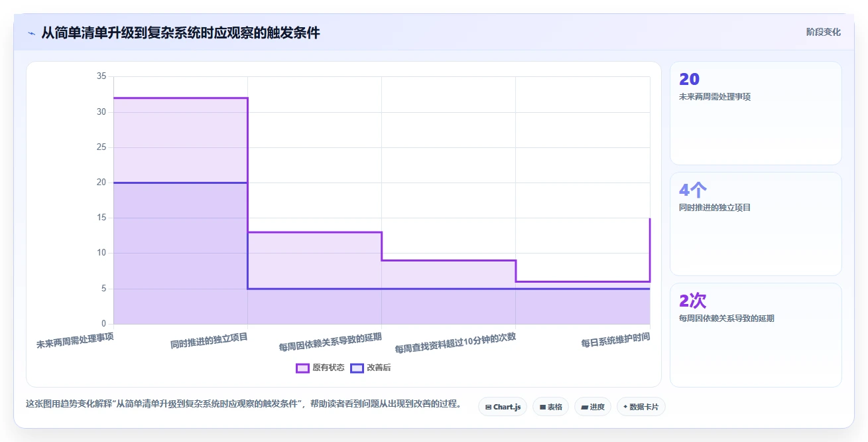
Task: Click the x-axis label 每周查找资料超过10分钟的次数
Action: coord(455,342)
